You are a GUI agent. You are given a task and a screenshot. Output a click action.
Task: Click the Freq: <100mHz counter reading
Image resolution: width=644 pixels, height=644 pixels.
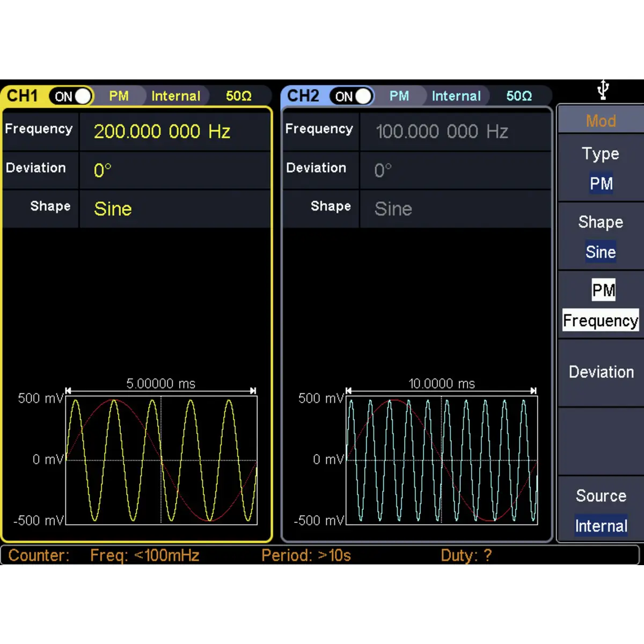click(144, 555)
